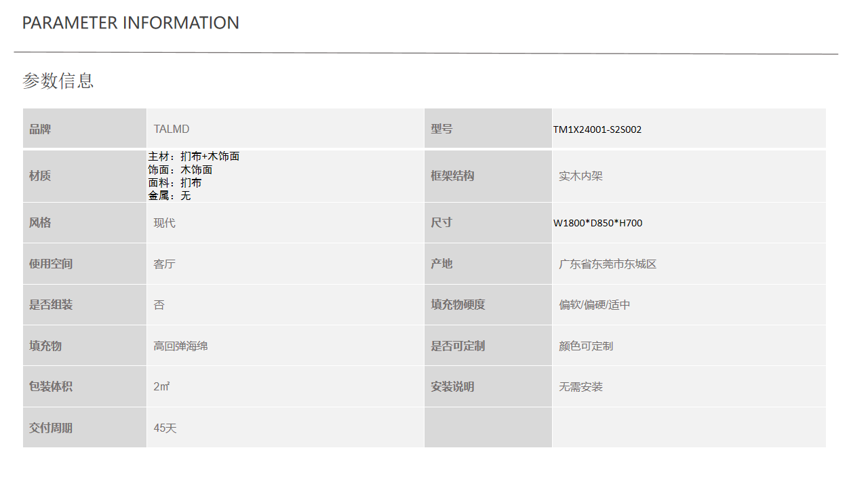Click the 交付周期 label cell
868x488 pixels.
point(51,428)
